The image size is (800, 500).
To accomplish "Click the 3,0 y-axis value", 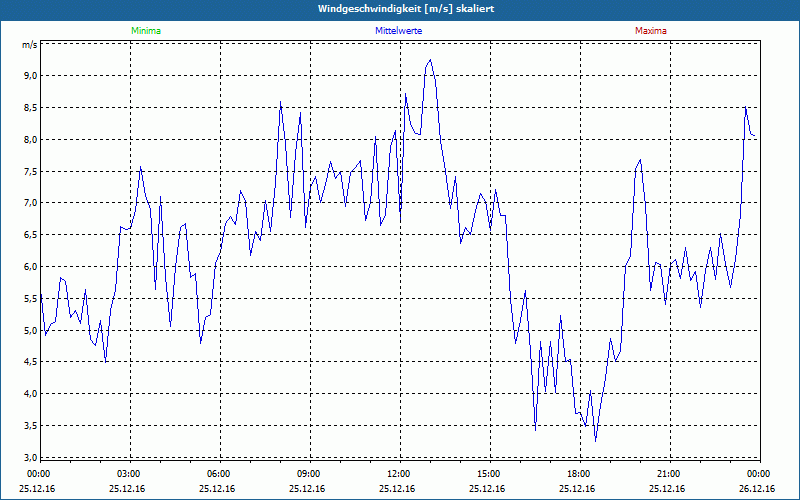I will [x=31, y=457].
